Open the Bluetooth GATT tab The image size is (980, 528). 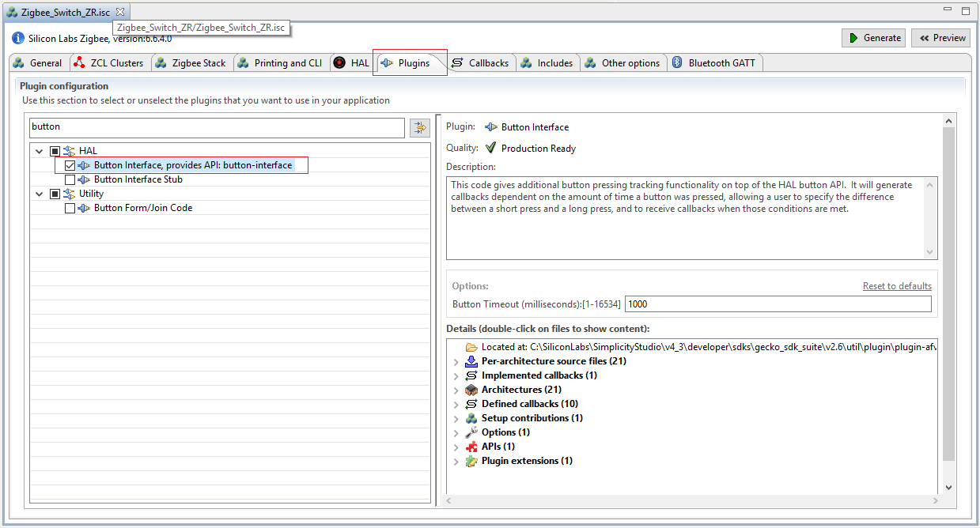[716, 63]
